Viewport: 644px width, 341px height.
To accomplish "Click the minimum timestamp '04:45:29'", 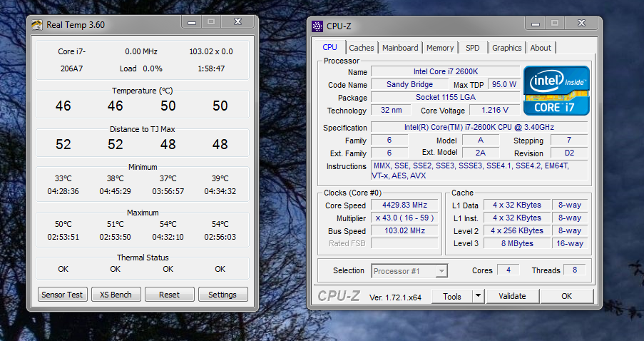I will pos(116,191).
